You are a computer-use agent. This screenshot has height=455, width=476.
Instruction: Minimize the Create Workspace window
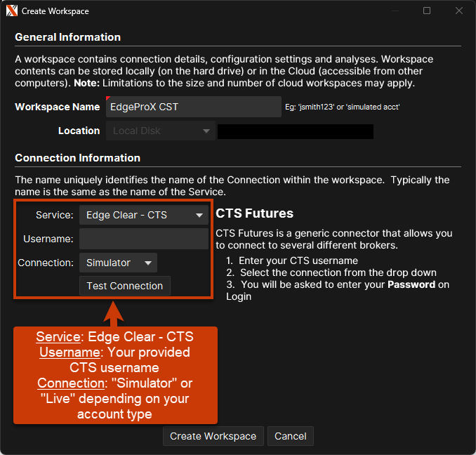[x=395, y=11]
